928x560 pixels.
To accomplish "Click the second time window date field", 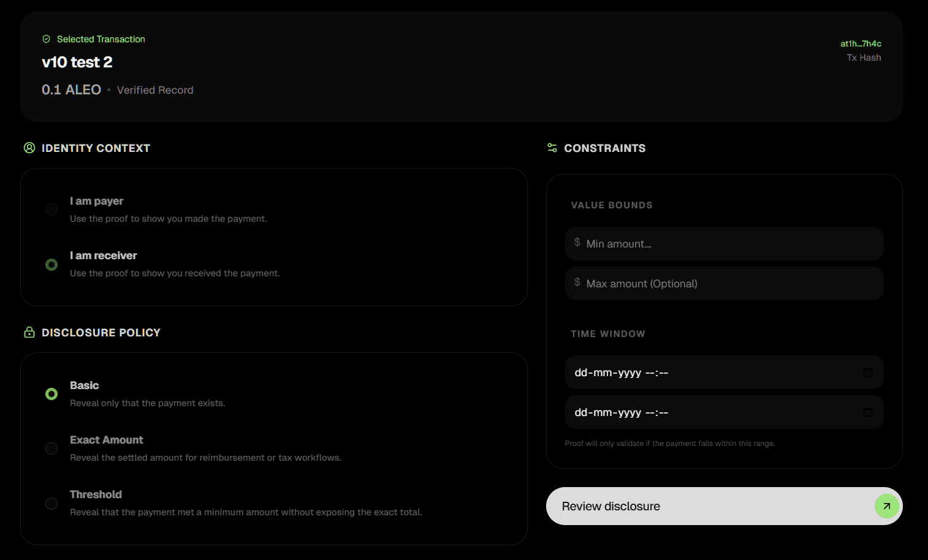I will click(x=724, y=412).
